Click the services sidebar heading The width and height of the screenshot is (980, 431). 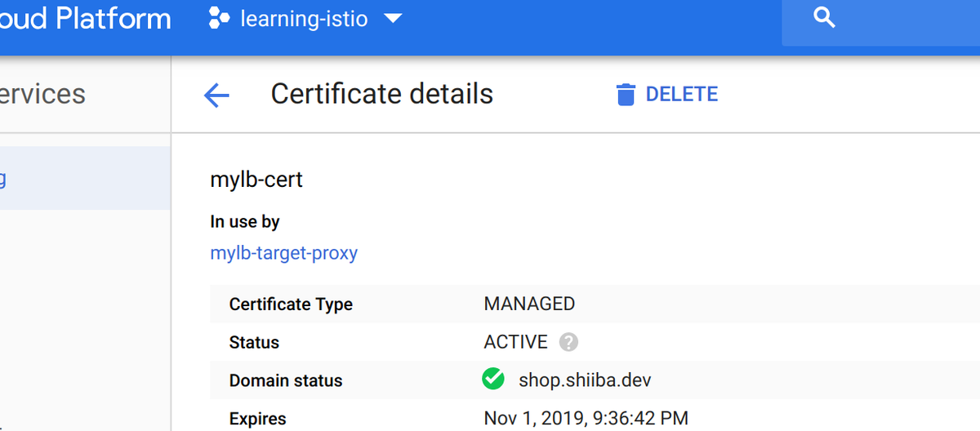click(x=42, y=94)
